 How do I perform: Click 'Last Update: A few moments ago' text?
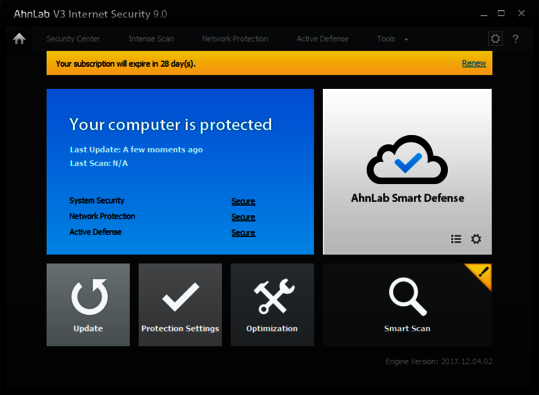(136, 150)
